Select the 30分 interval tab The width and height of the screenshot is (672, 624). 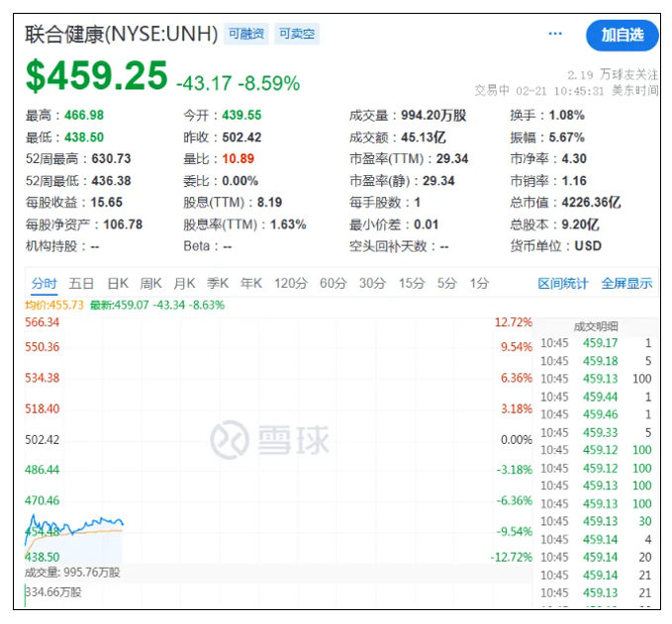tap(372, 284)
